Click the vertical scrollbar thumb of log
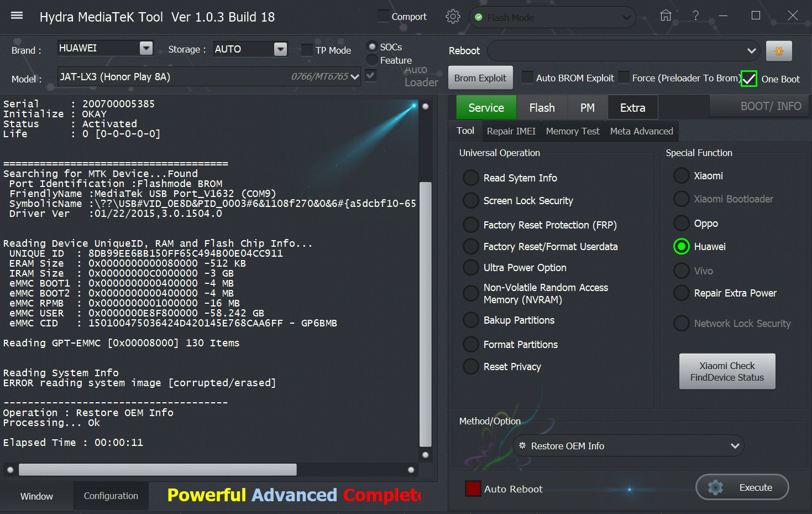 pos(426,313)
